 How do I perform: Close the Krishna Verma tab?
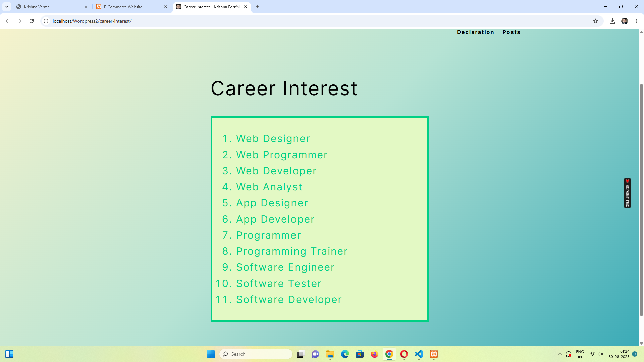86,7
